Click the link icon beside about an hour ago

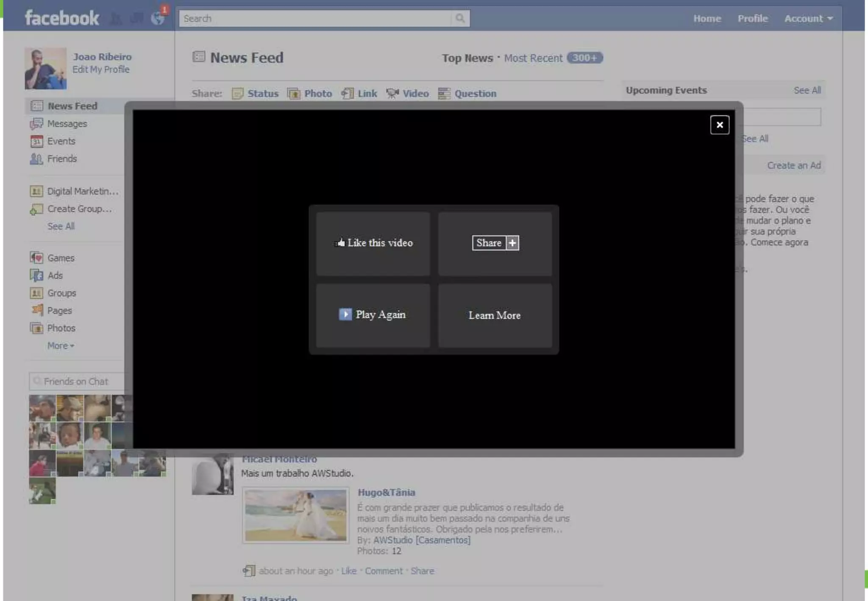click(249, 571)
